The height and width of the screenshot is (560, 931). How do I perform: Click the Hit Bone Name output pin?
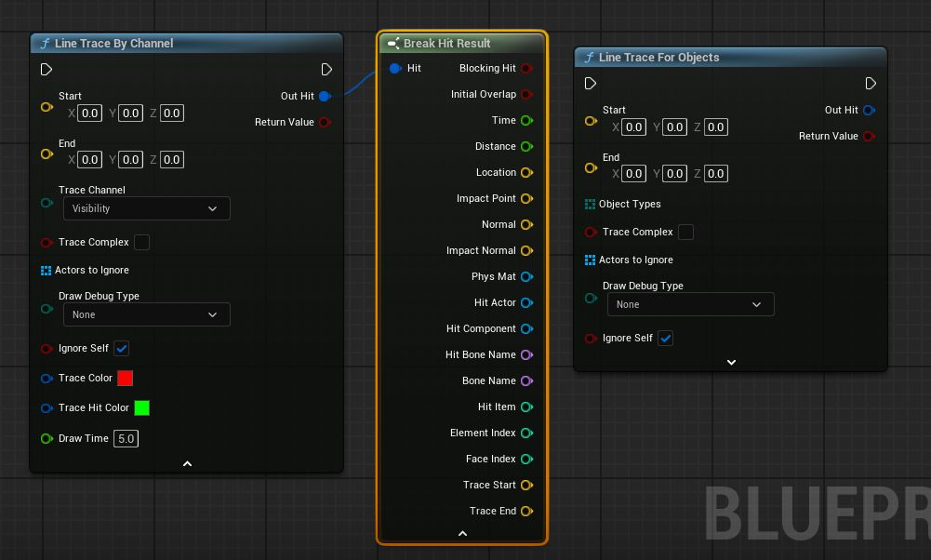pos(526,354)
